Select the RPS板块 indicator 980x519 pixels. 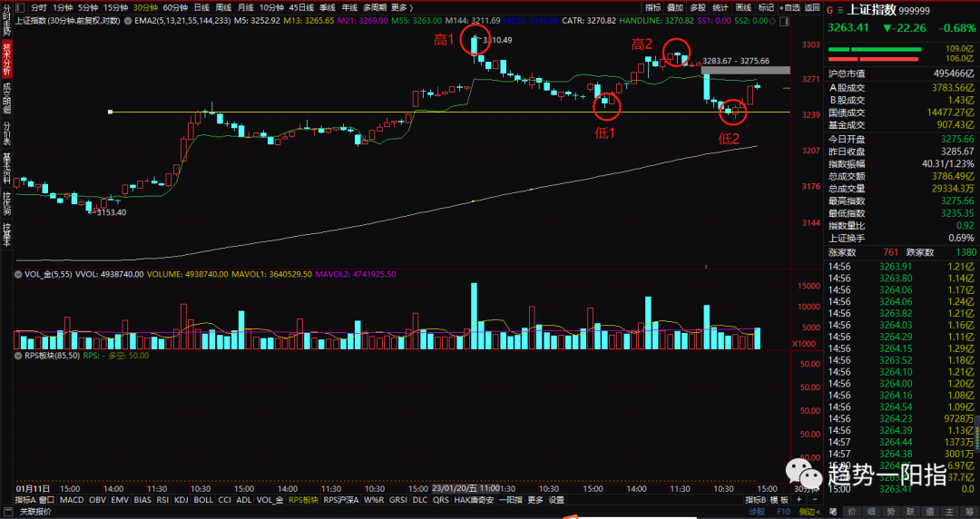(304, 500)
